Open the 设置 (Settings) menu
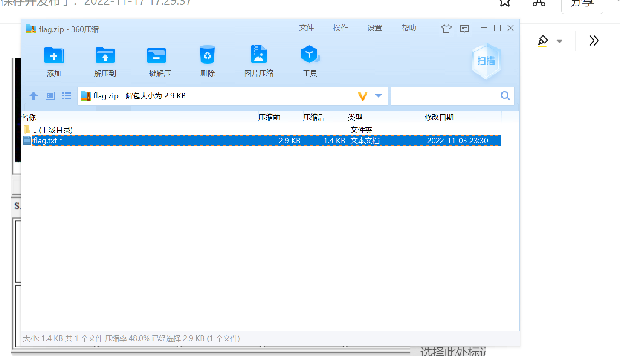The width and height of the screenshot is (620, 364). coord(374,28)
